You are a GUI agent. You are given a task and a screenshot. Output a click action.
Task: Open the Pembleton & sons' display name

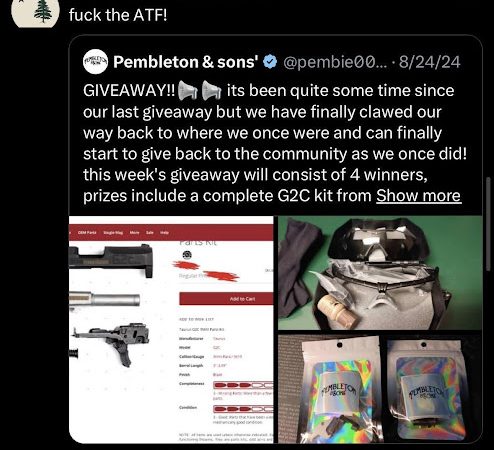coord(186,62)
